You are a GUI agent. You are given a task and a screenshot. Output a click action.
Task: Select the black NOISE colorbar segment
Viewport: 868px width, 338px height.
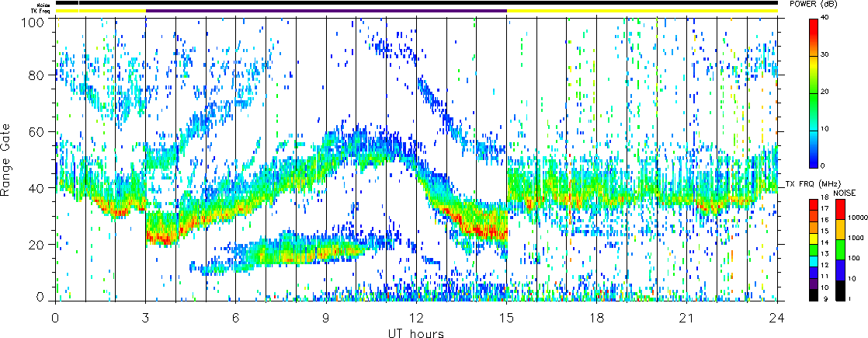(840, 291)
